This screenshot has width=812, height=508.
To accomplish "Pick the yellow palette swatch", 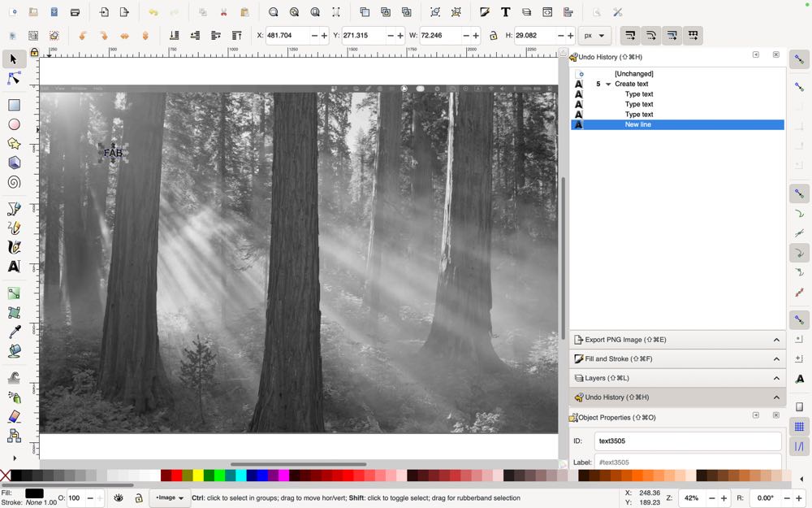I will [x=198, y=475].
